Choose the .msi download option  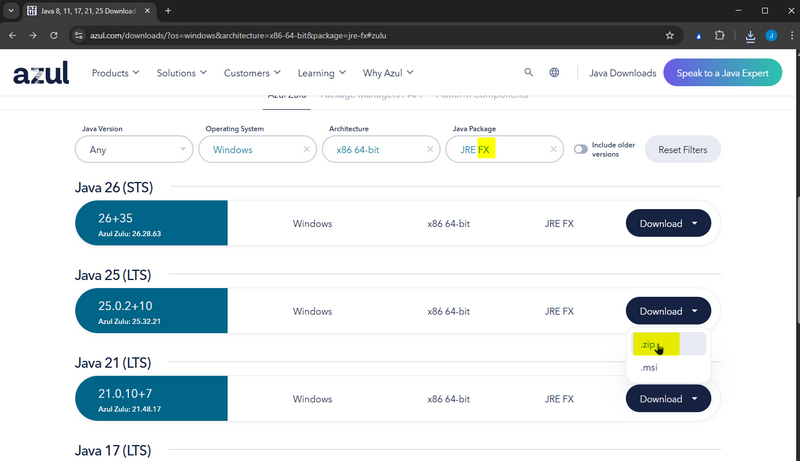tap(649, 367)
